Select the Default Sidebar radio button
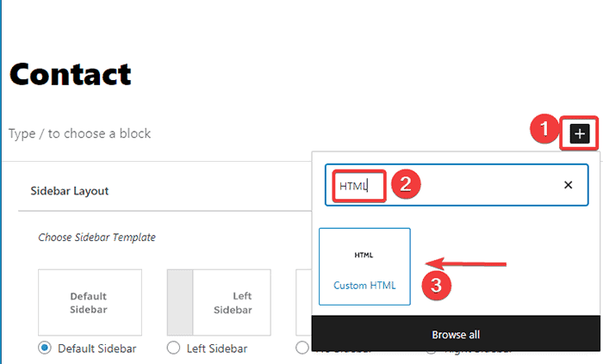Screen dimensions: 603x364 [x=45, y=348]
